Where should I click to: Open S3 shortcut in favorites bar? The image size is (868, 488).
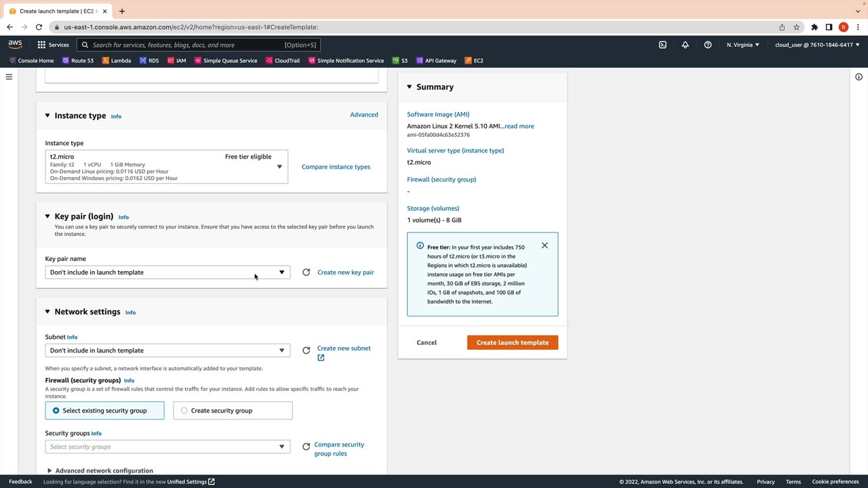[x=399, y=60]
